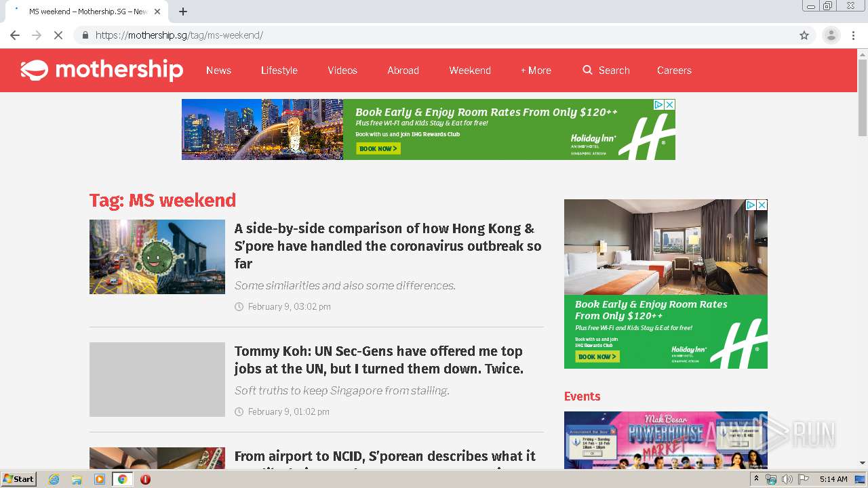
Task: Open the Weekend section
Action: (470, 70)
